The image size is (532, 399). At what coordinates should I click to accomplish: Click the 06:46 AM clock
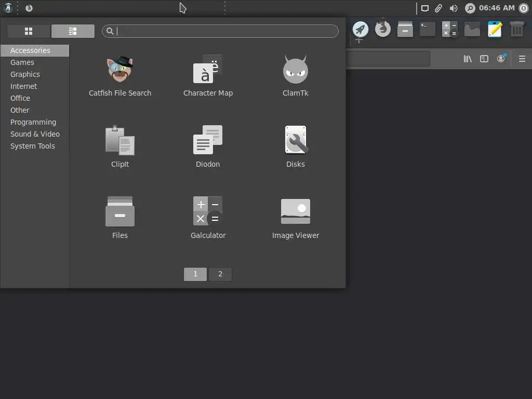[x=497, y=8]
